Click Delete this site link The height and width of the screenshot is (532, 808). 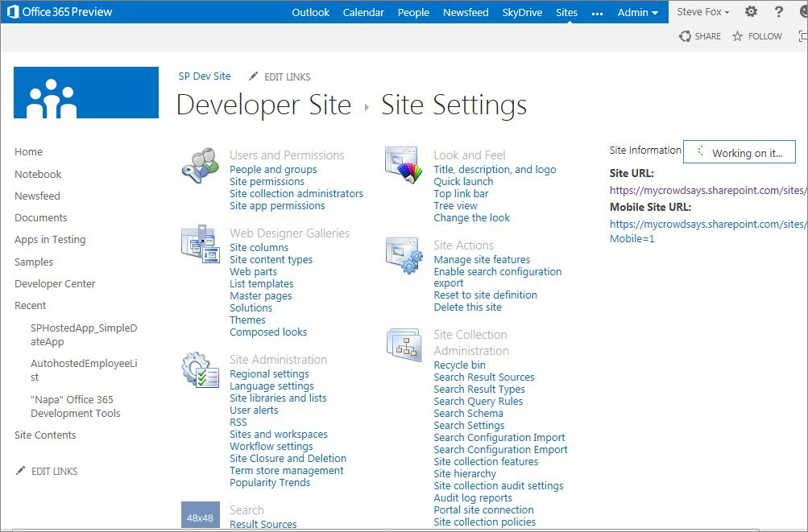(x=467, y=307)
